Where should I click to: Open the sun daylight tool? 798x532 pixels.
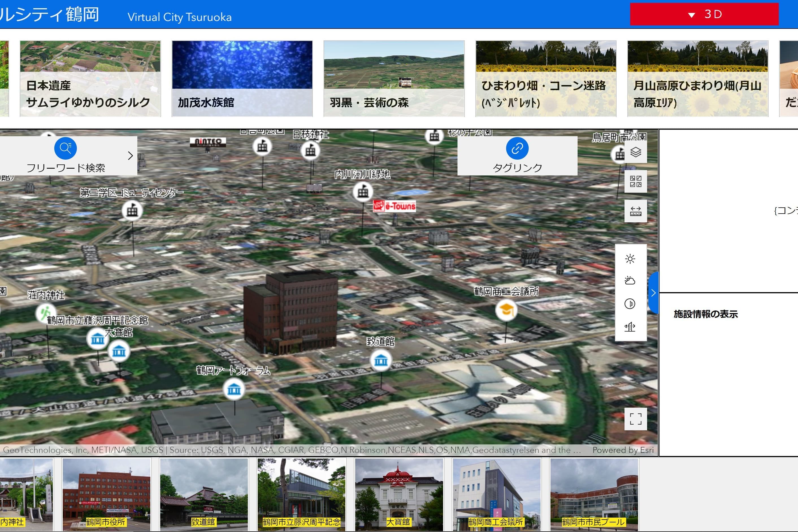(630, 259)
